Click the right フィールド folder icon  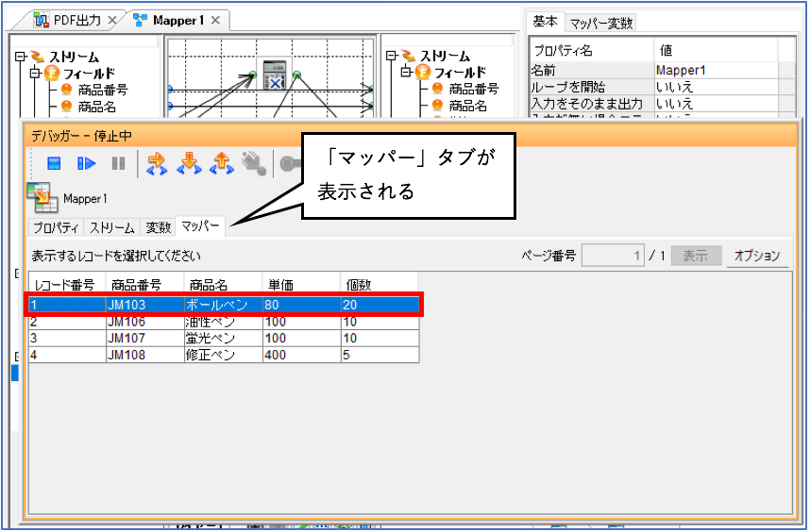tap(423, 73)
